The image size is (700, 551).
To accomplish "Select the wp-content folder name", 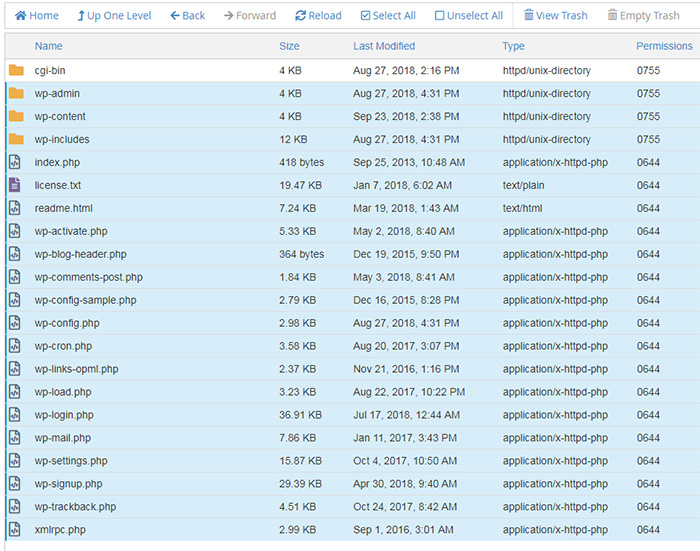I will 60,117.
